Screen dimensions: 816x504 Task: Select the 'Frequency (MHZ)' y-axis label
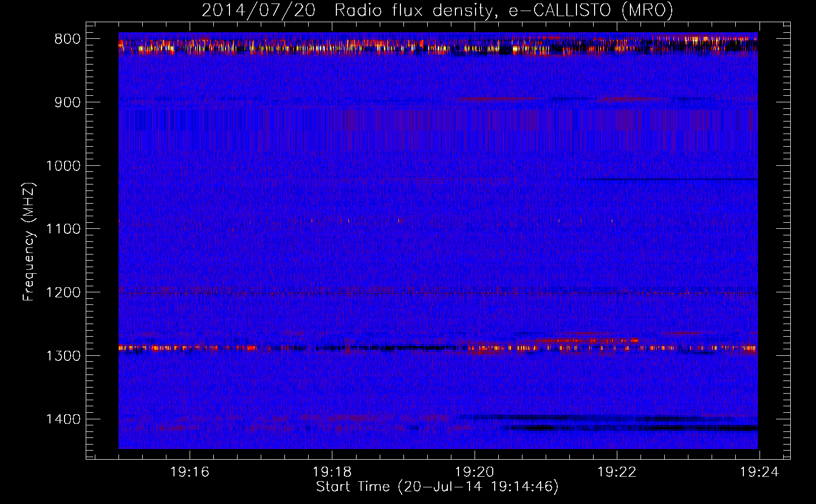pos(29,241)
